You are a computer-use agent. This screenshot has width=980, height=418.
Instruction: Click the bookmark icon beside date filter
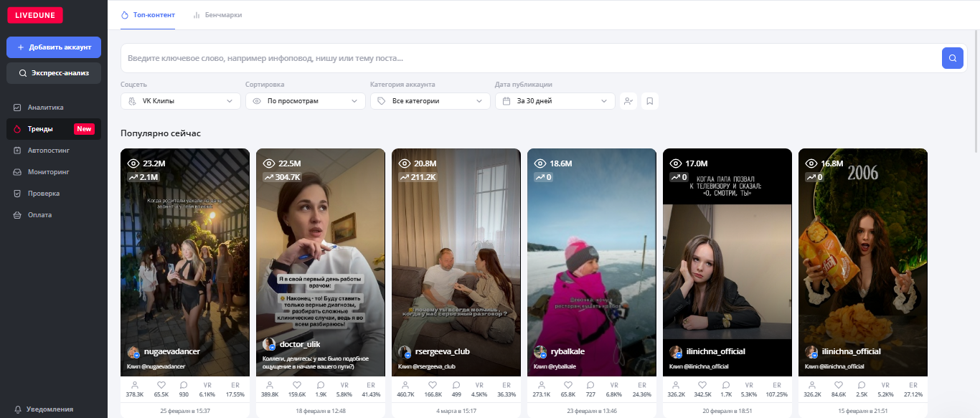(649, 101)
